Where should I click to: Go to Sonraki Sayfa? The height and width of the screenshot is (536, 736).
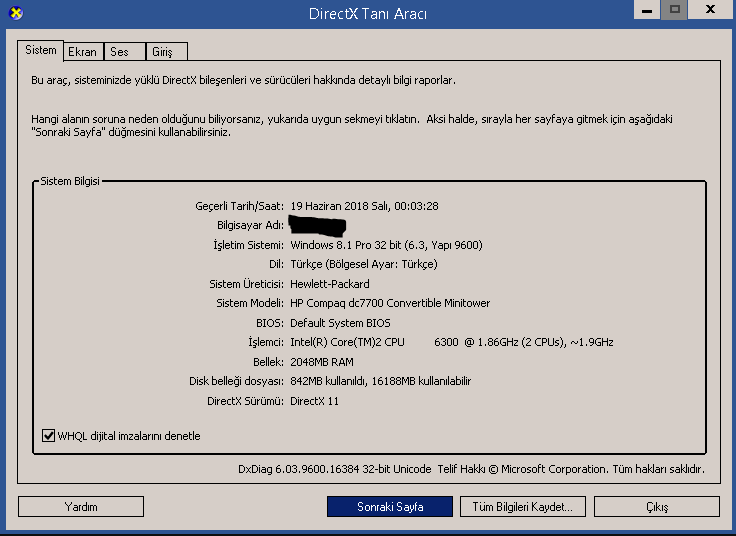click(390, 507)
